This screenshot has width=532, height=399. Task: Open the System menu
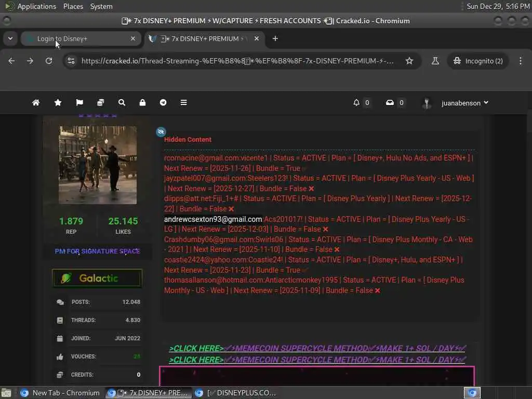[x=101, y=6]
